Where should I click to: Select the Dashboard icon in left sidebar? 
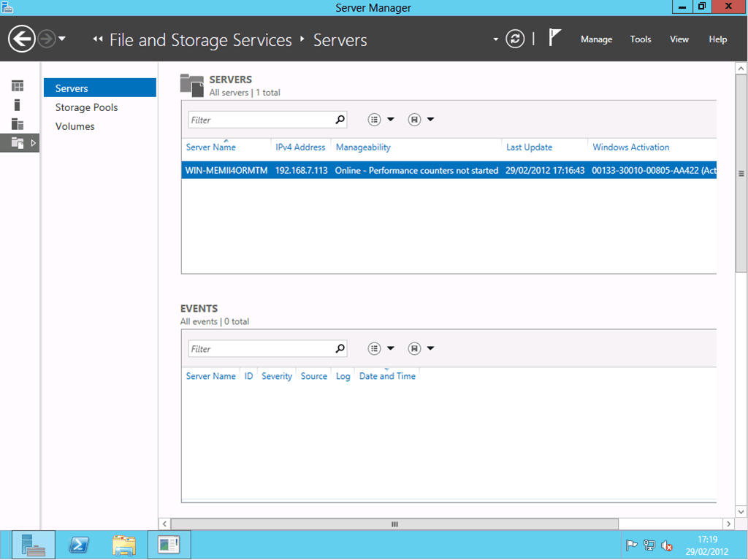(18, 86)
